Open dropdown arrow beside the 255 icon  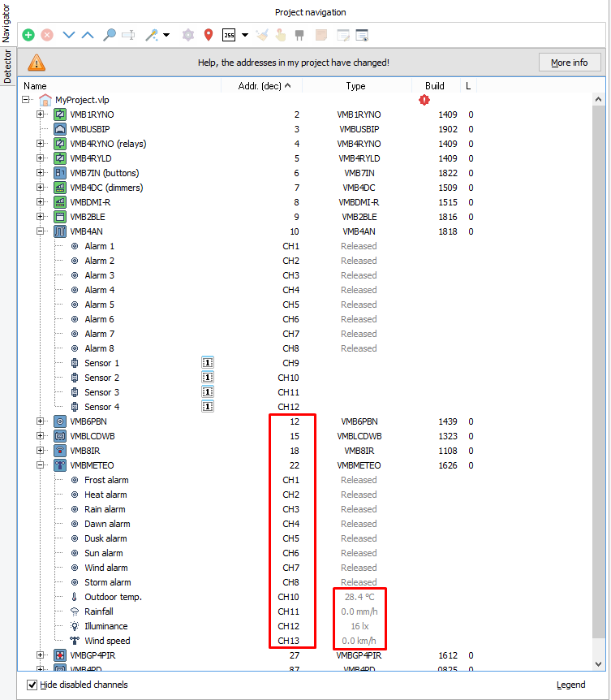coord(244,35)
